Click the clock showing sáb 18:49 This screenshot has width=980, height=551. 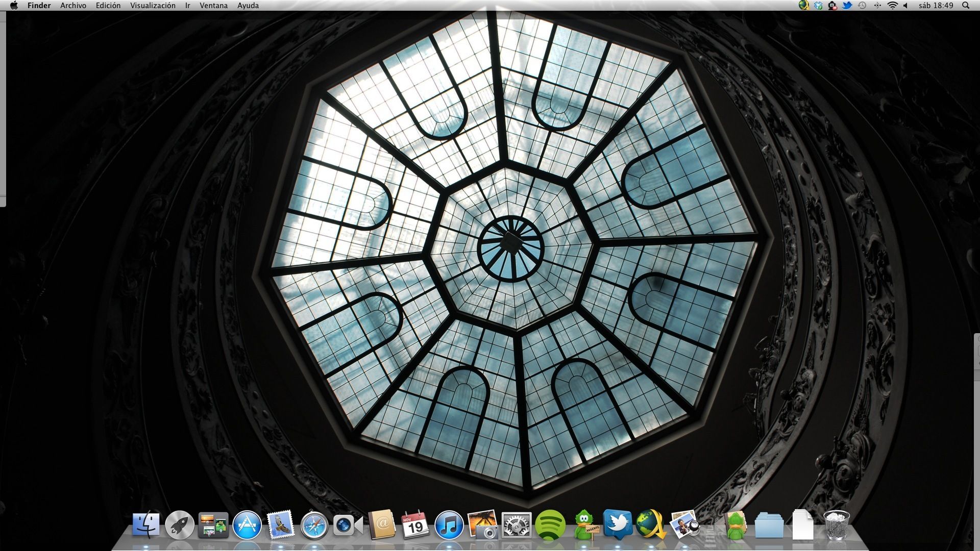click(x=936, y=6)
